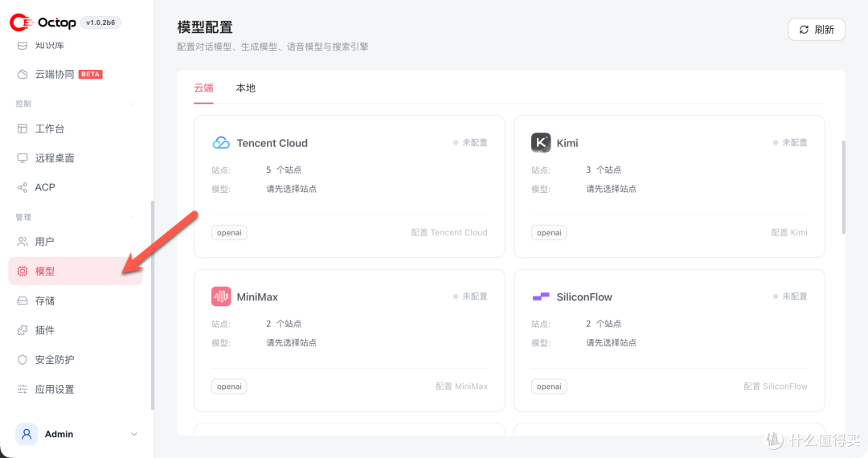This screenshot has width=868, height=458.
Task: Click the SiliconFlow card title
Action: click(584, 297)
